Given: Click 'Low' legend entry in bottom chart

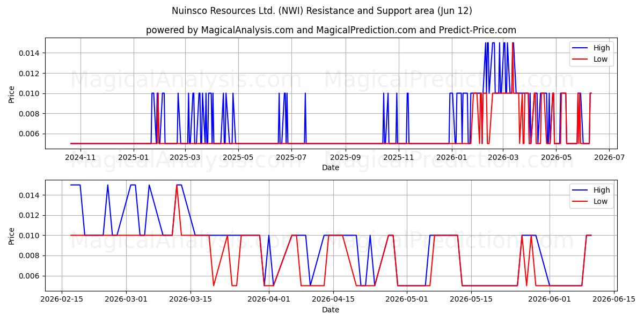Looking at the screenshot, I should [x=601, y=202].
